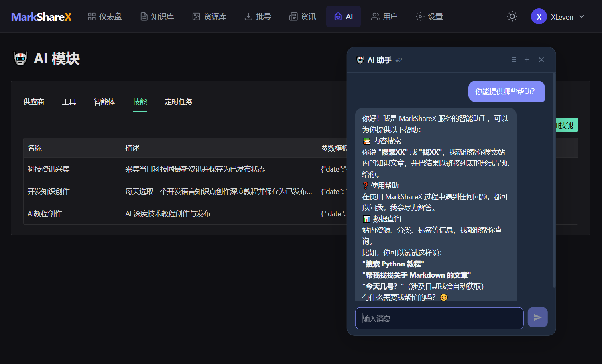Switch to the 工具 tab

pyautogui.click(x=69, y=102)
